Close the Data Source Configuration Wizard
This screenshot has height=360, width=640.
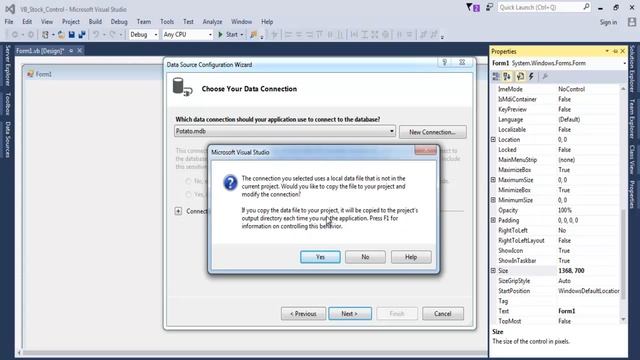(x=462, y=62)
